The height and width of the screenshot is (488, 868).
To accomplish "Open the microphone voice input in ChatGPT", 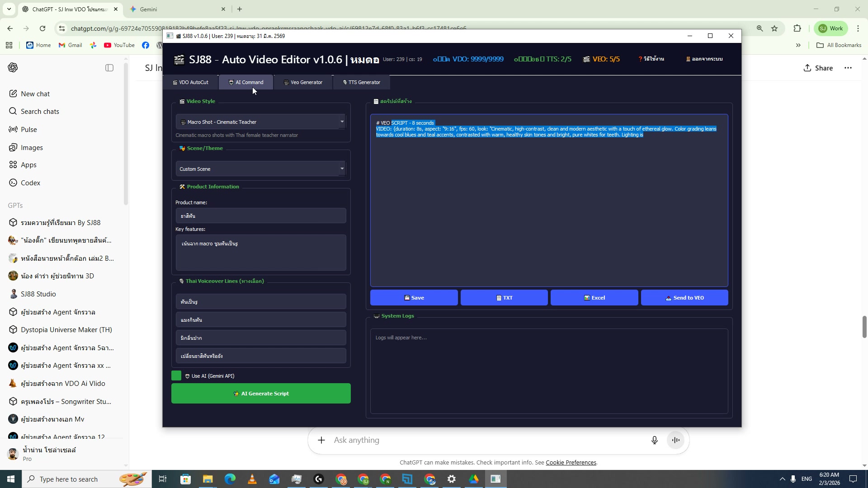I will coord(654,440).
